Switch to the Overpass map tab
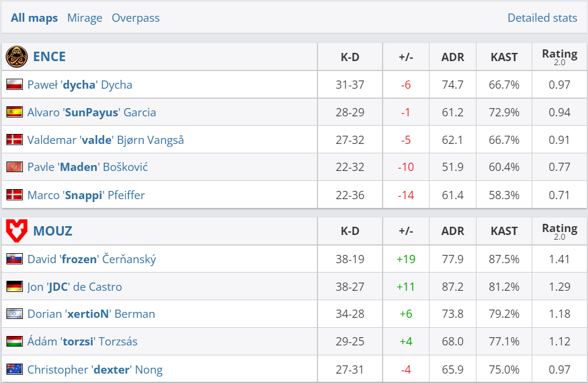 136,18
